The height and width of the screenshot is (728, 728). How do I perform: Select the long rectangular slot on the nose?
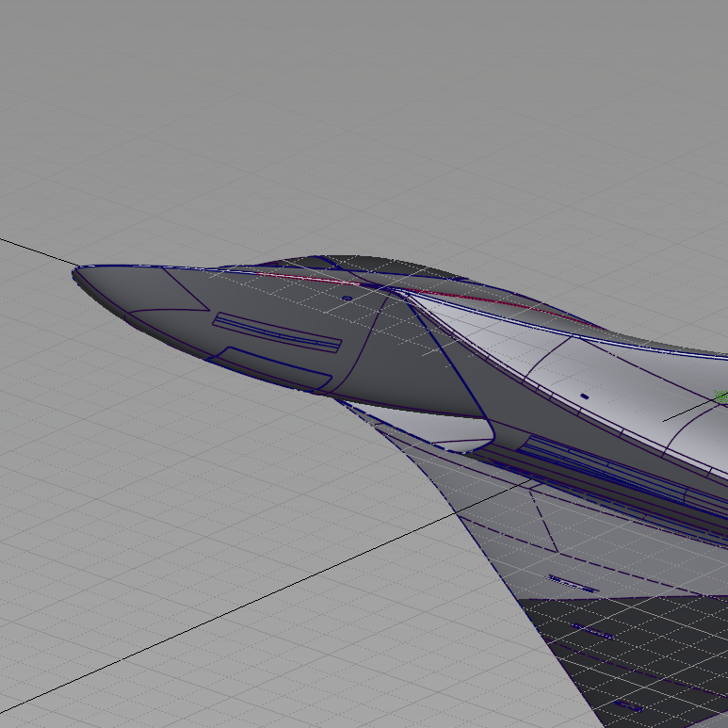pyautogui.click(x=277, y=333)
